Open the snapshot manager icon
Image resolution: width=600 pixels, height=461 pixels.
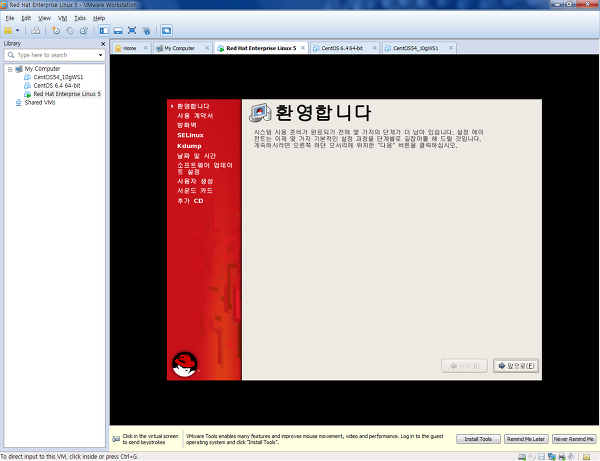(84, 31)
